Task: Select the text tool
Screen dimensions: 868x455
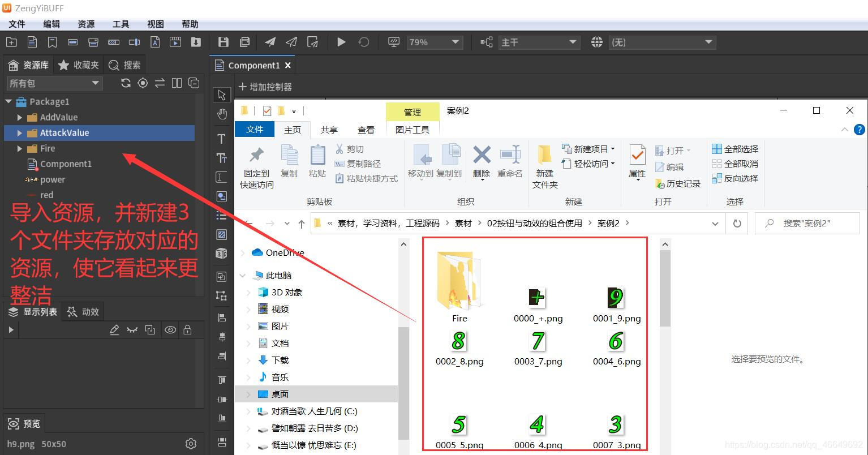Action: [x=222, y=139]
